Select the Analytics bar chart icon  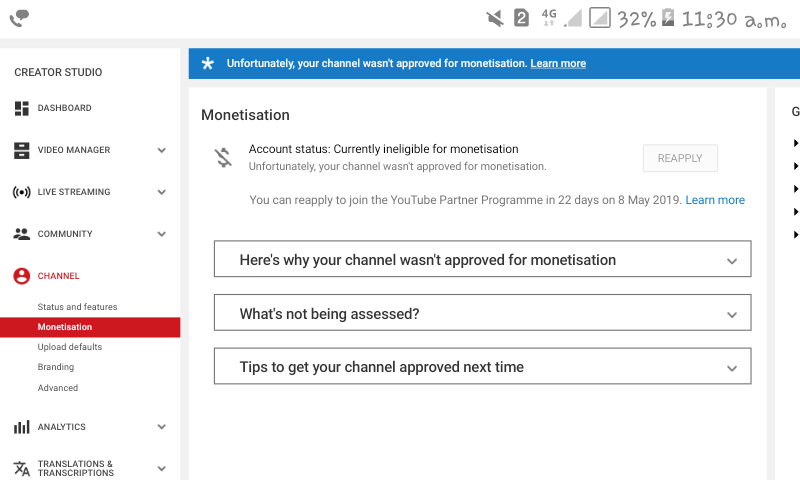coord(21,427)
